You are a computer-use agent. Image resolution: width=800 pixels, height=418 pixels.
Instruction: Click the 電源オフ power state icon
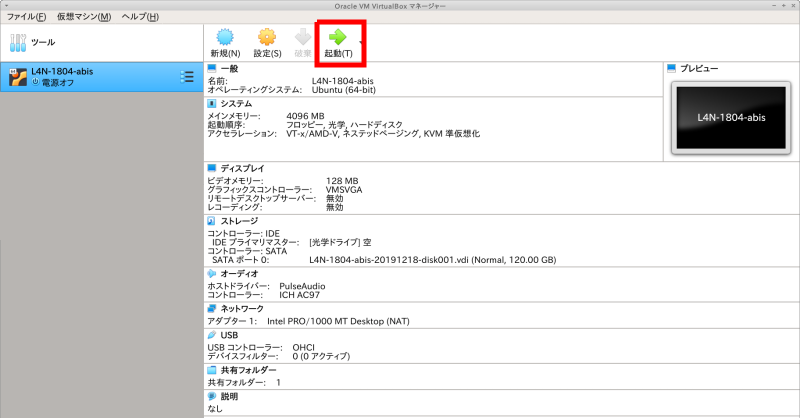[x=36, y=82]
